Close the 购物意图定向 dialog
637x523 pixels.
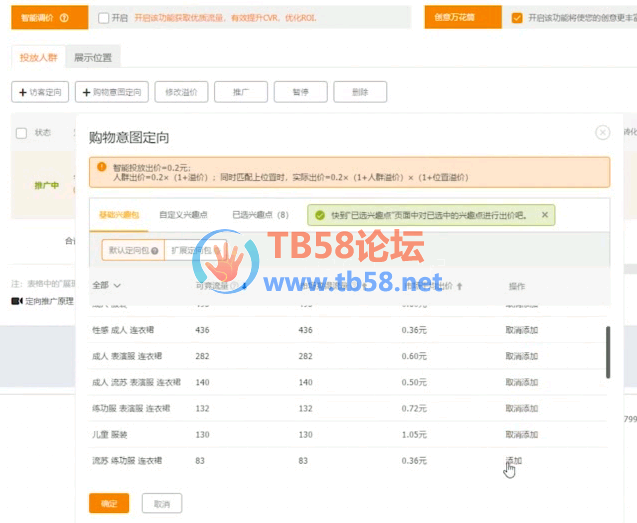point(602,132)
